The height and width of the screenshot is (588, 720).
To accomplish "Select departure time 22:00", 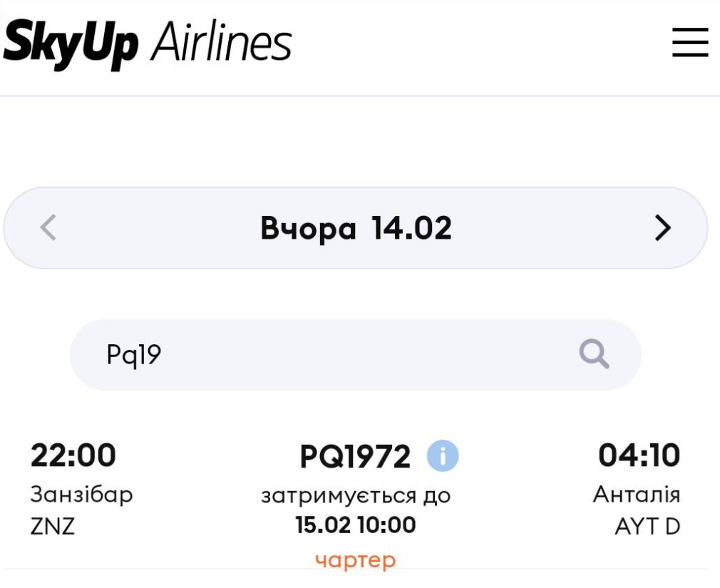I will tap(73, 455).
